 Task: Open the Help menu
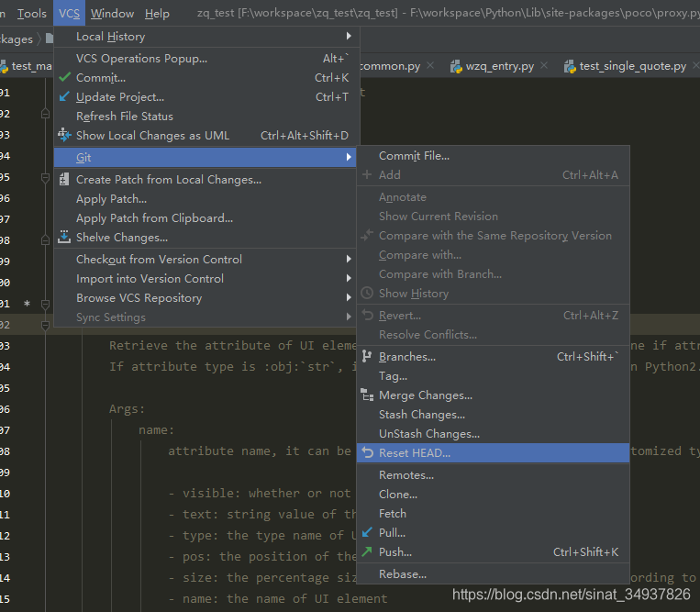(157, 14)
